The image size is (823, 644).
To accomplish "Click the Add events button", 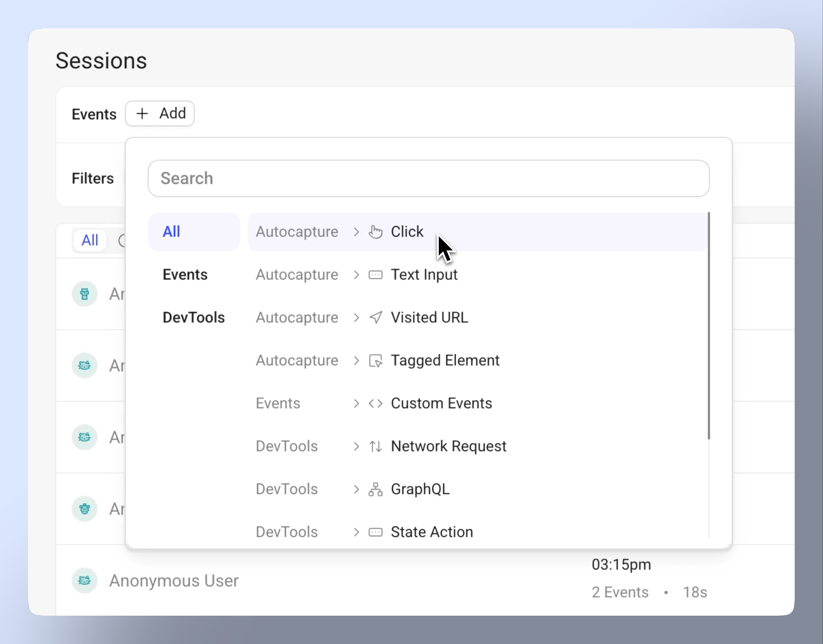I will pyautogui.click(x=160, y=114).
